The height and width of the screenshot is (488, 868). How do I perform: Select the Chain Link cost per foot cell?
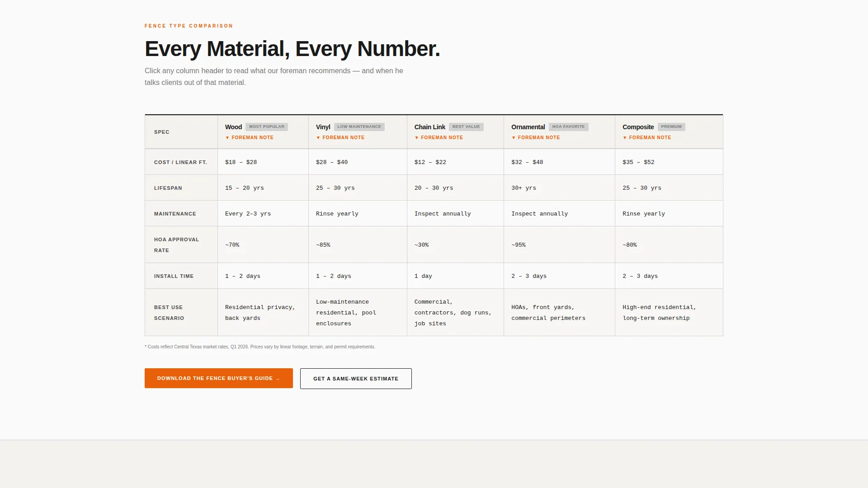(x=455, y=162)
